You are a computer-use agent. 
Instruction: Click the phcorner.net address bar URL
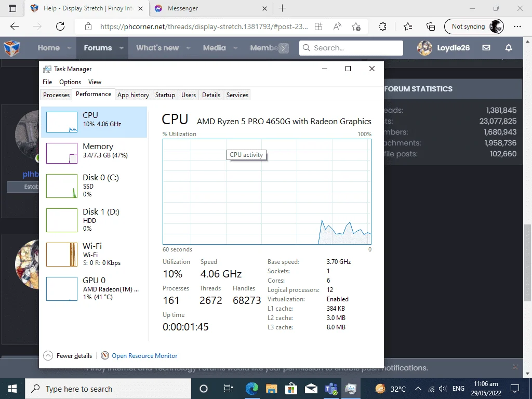204,26
